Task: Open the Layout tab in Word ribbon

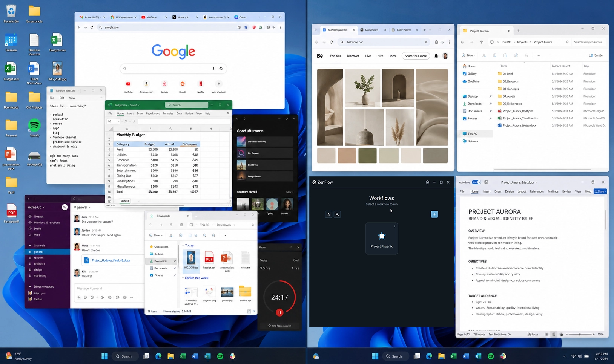Action: (522, 191)
